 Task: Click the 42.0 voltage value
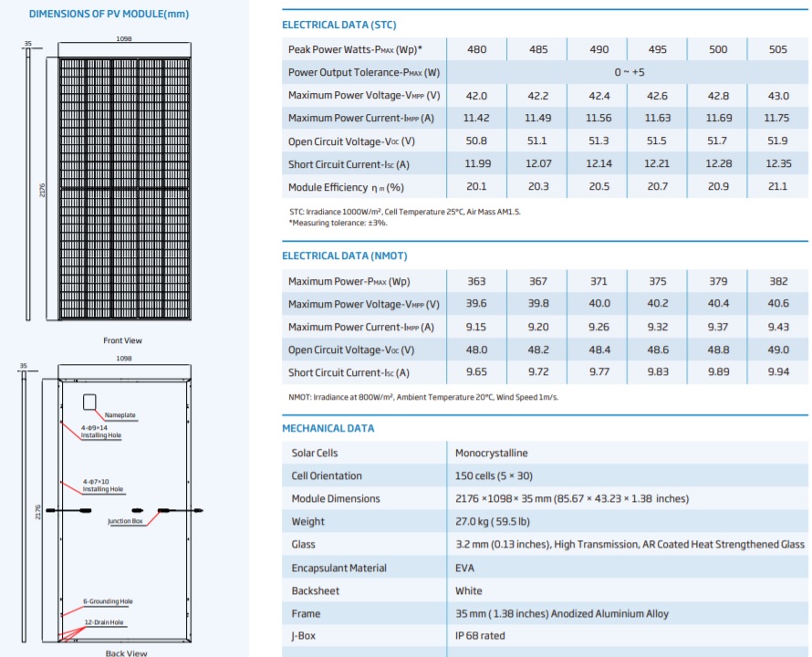coord(476,96)
